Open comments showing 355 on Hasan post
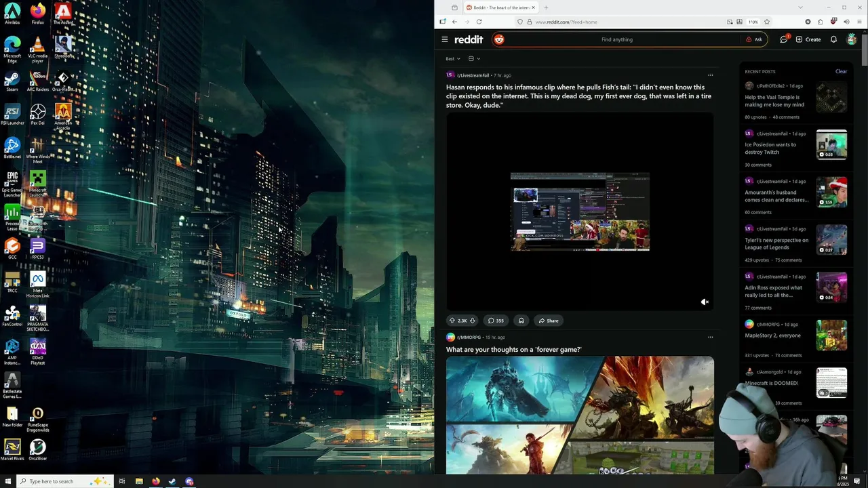This screenshot has width=868, height=488. pos(496,321)
